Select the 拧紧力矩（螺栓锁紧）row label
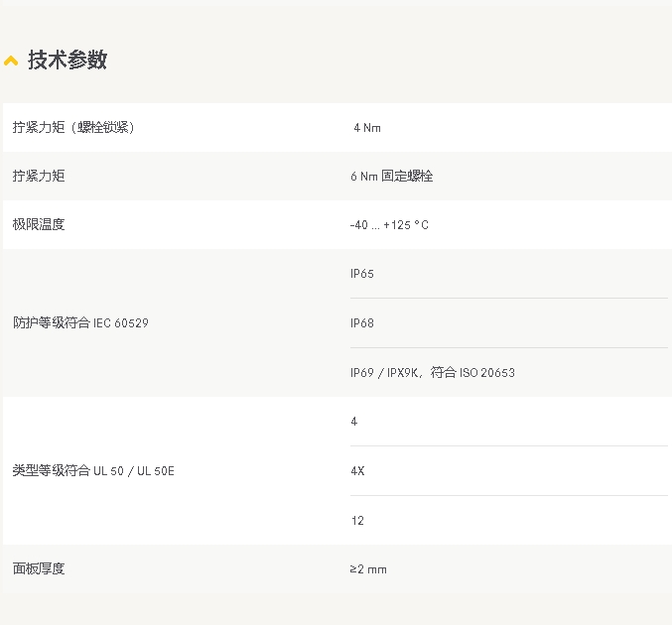The image size is (672, 625). pyautogui.click(x=73, y=127)
